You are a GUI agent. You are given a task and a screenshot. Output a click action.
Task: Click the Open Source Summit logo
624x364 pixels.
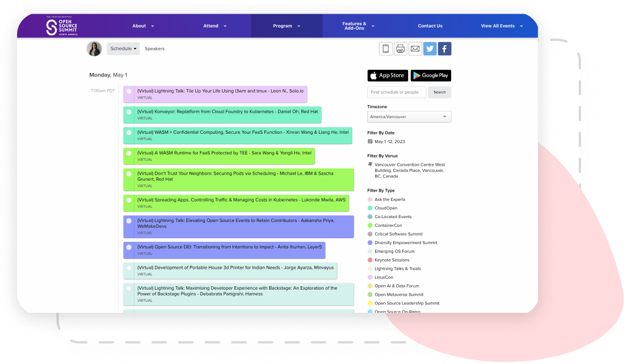(62, 26)
